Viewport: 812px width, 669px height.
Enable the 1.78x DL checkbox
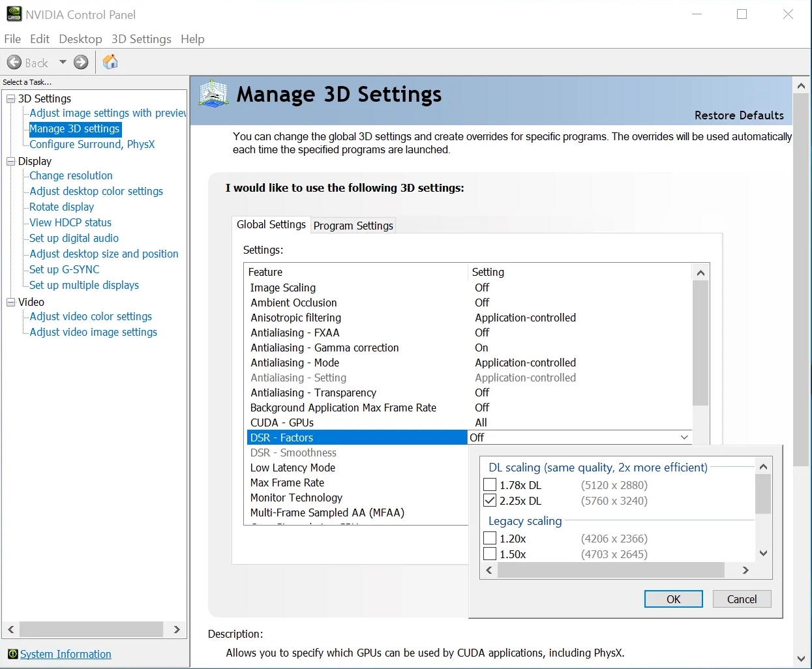(490, 484)
